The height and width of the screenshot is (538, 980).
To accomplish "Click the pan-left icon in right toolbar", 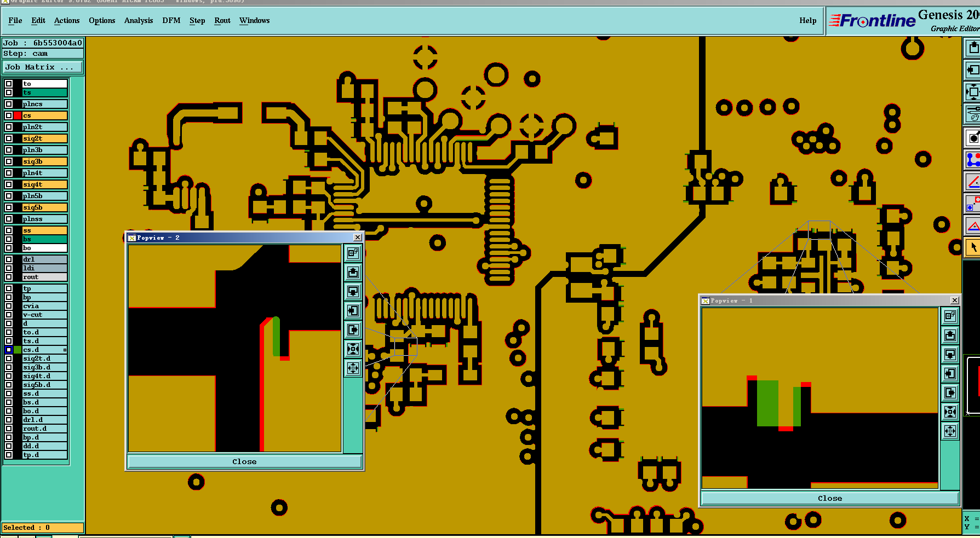I will (973, 70).
